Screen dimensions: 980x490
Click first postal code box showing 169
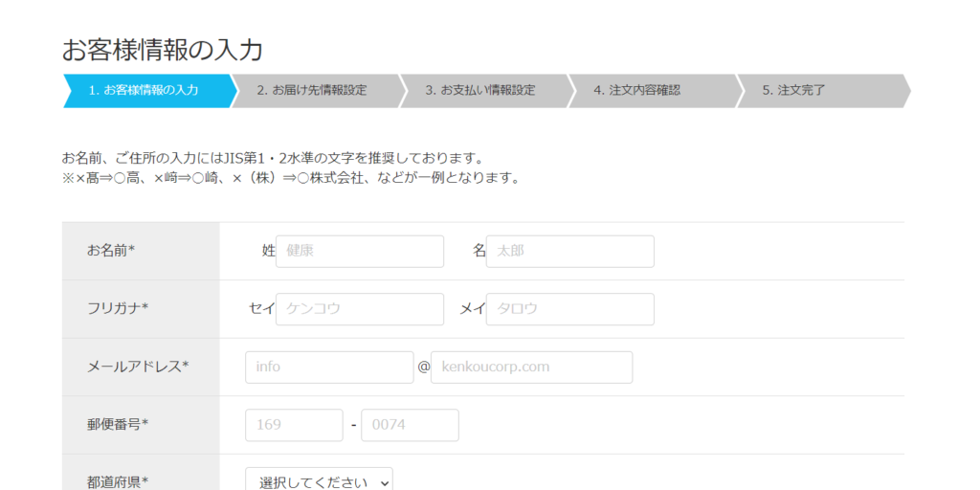pyautogui.click(x=294, y=425)
